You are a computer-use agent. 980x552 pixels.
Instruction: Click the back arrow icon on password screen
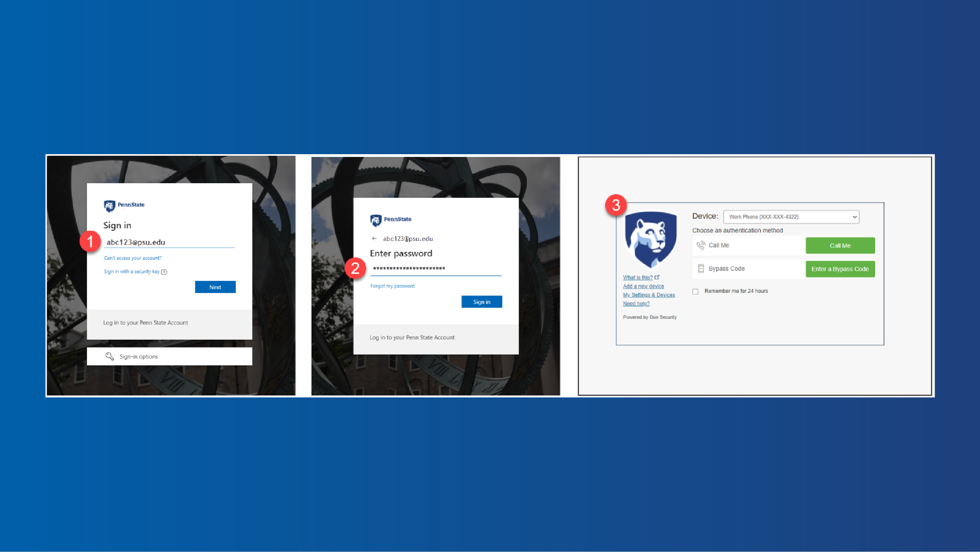coord(375,239)
